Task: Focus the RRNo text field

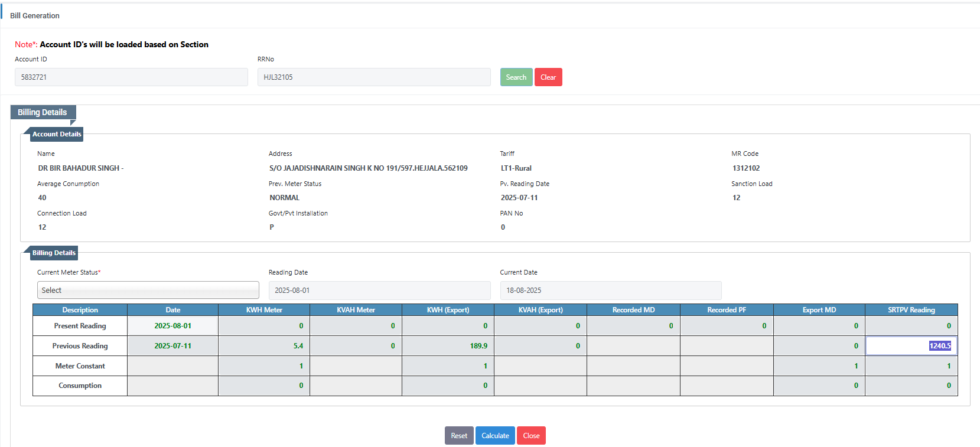Action: [x=373, y=77]
